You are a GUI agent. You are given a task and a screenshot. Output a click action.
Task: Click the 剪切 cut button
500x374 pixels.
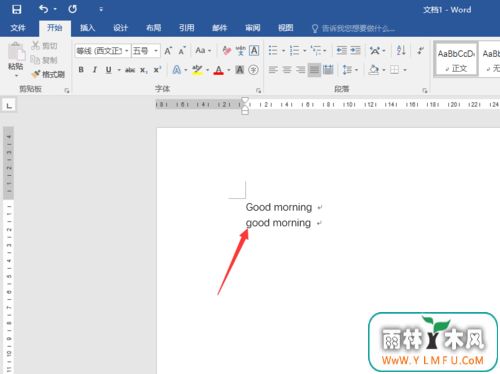point(44,46)
